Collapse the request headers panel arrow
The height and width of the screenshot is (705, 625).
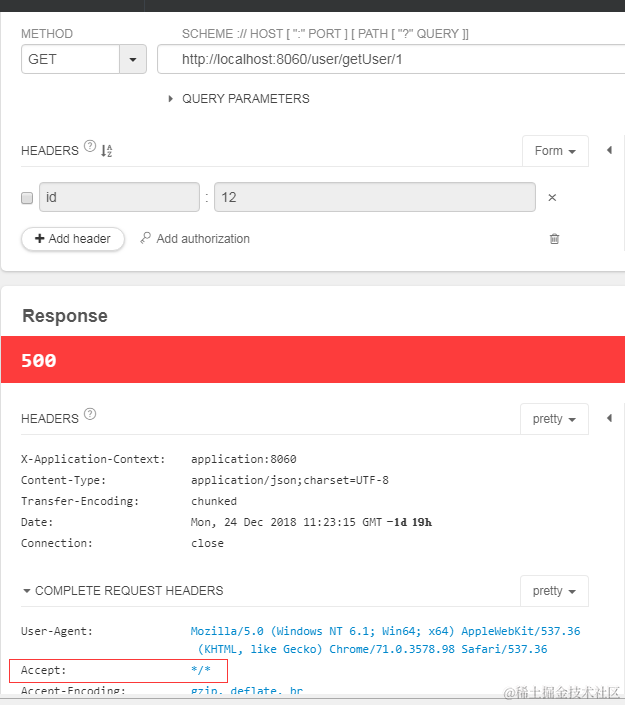click(x=609, y=150)
